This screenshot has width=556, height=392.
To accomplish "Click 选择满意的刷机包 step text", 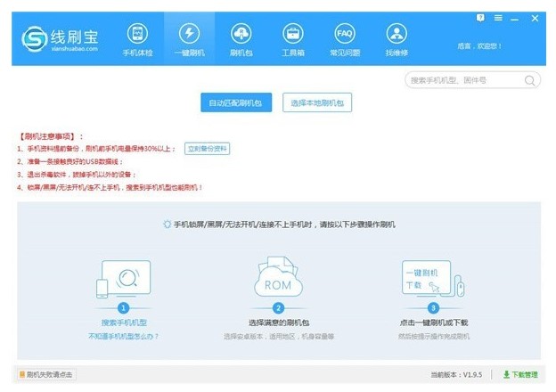I will (x=279, y=323).
